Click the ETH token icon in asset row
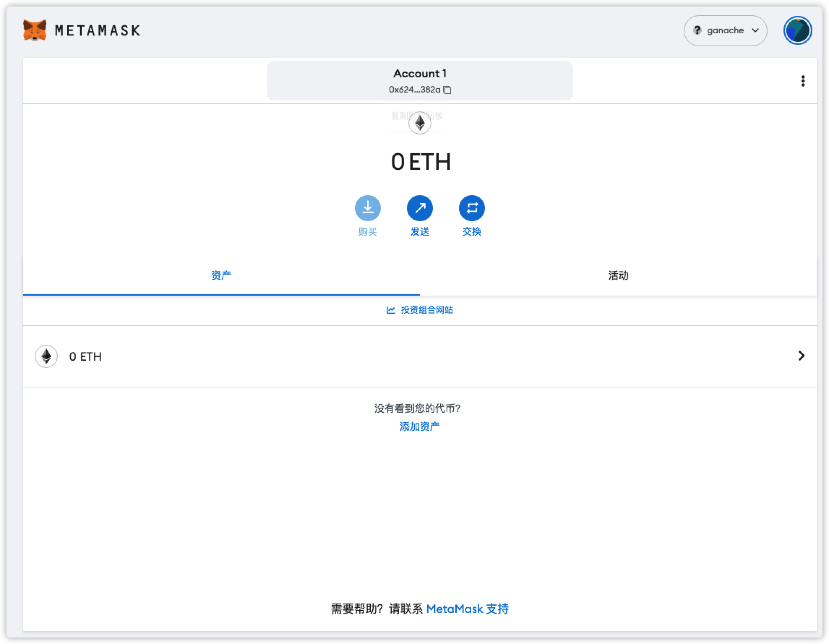This screenshot has width=829, height=644. (x=46, y=356)
